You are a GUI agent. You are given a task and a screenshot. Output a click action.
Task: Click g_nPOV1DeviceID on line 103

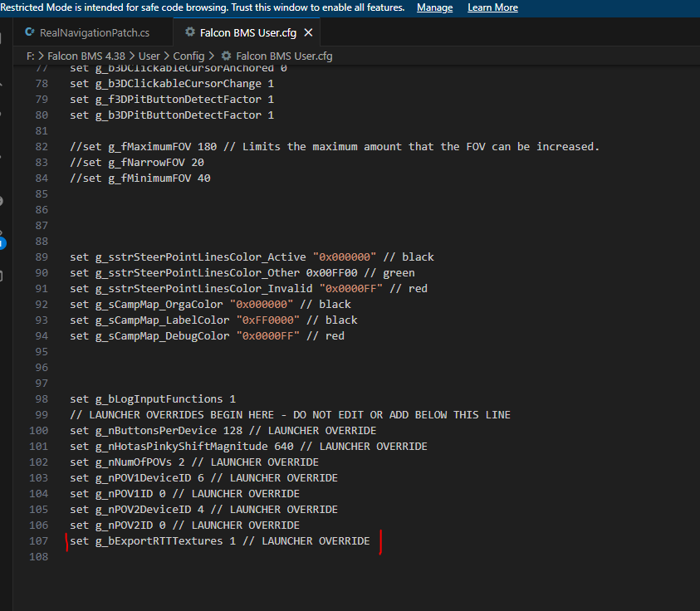144,478
